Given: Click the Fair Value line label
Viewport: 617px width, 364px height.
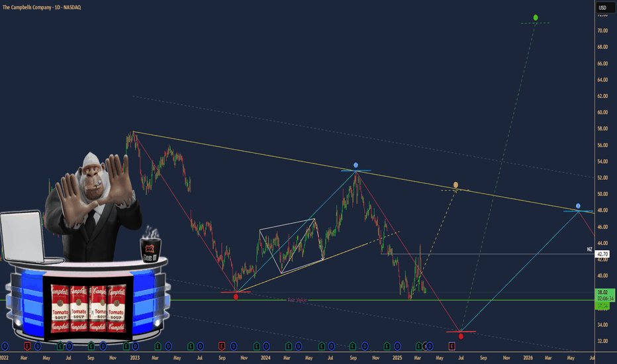Looking at the screenshot, I should click(297, 300).
